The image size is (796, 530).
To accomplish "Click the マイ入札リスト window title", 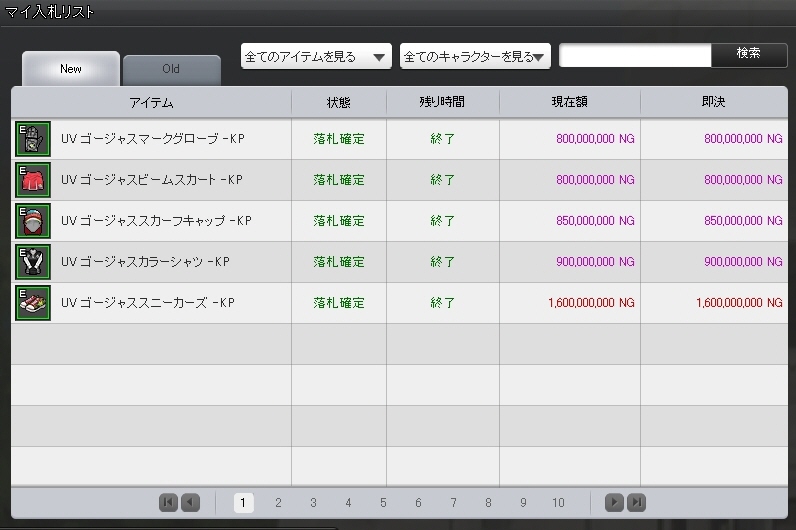I will pos(49,12).
